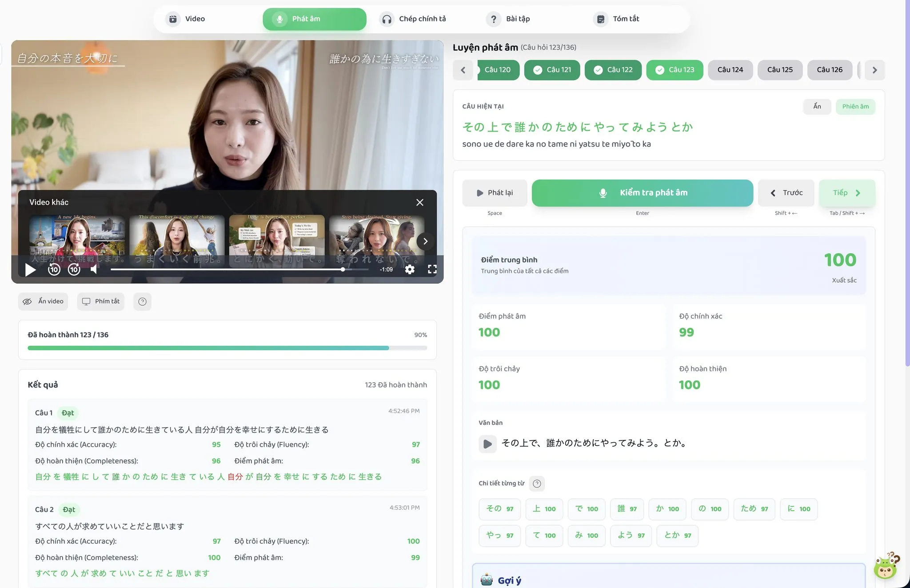Play the Văn bản recorded sentence audio
910x588 pixels.
[487, 444]
